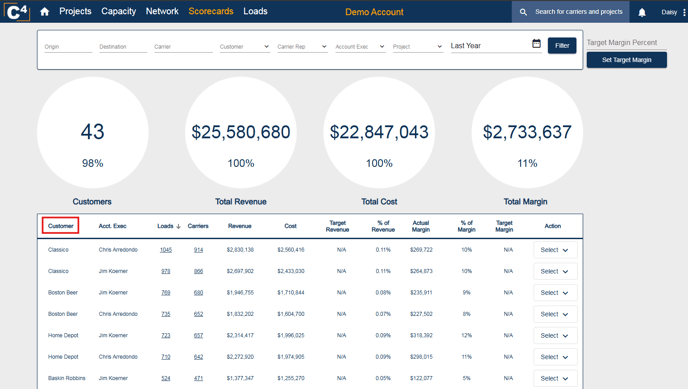The image size is (688, 389).
Task: Click the Target Margin Percent field
Action: click(626, 43)
